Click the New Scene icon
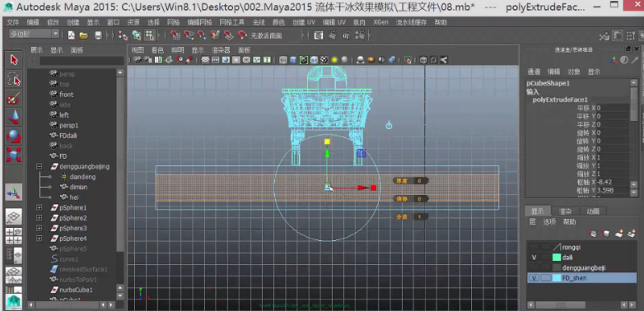Screen dimensions: 644x311 click(x=71, y=35)
